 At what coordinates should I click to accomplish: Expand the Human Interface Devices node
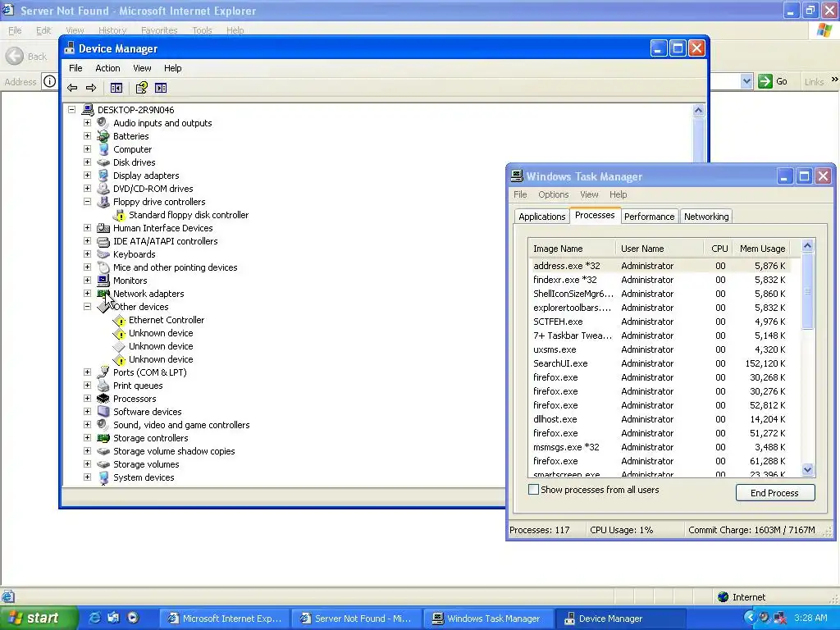tap(87, 228)
